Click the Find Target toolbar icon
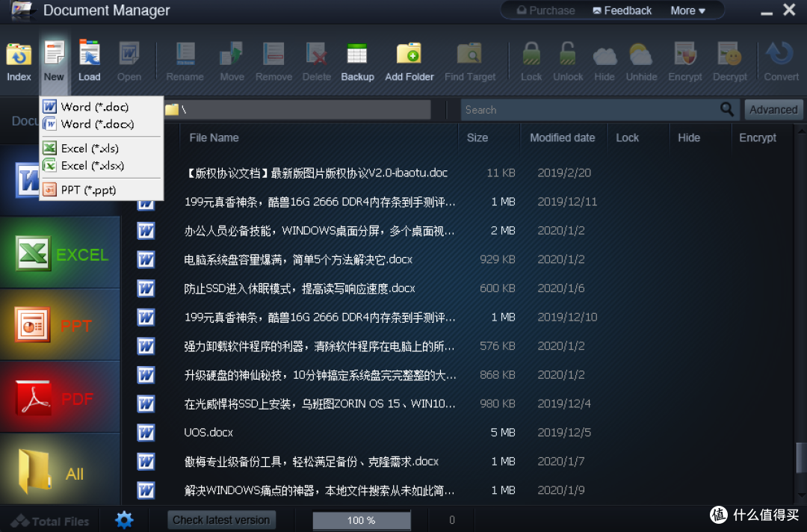807x532 pixels. point(469,54)
